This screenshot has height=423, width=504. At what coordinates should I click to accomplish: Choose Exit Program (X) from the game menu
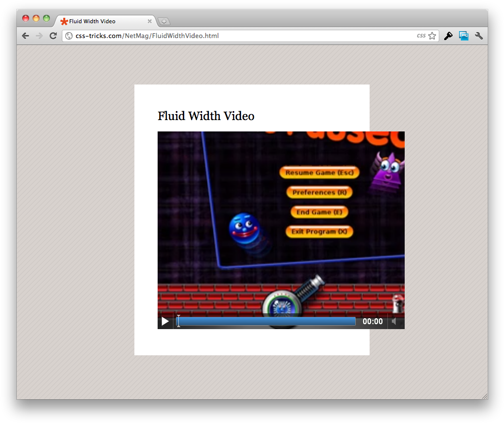pyautogui.click(x=319, y=231)
